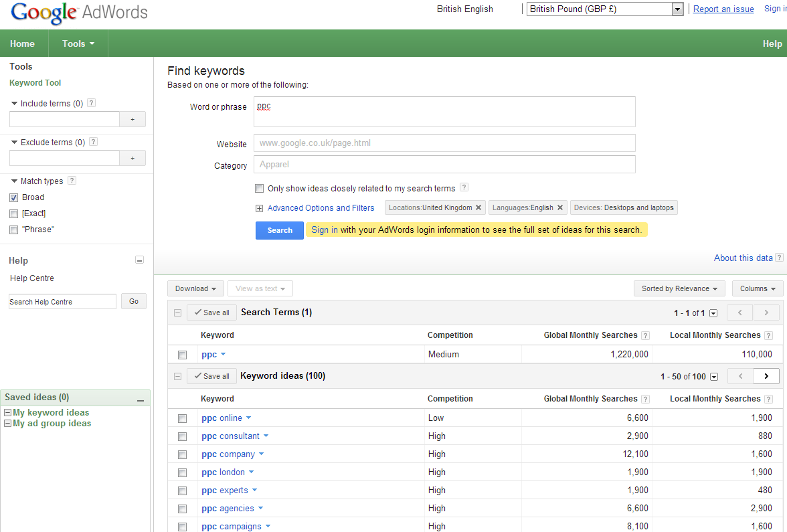Enable the [Exact] match type

(13, 214)
